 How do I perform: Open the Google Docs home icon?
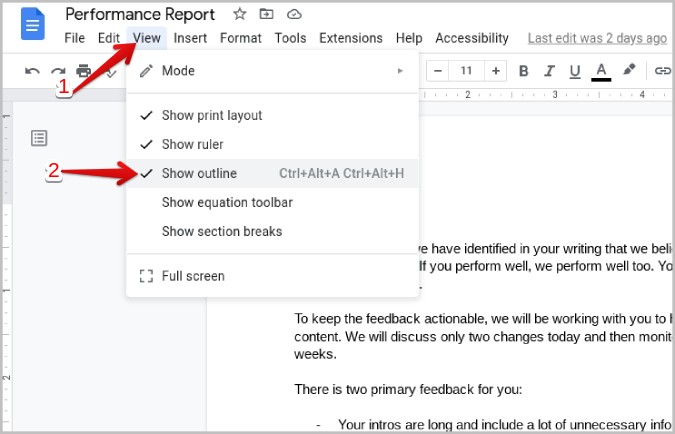[x=33, y=24]
